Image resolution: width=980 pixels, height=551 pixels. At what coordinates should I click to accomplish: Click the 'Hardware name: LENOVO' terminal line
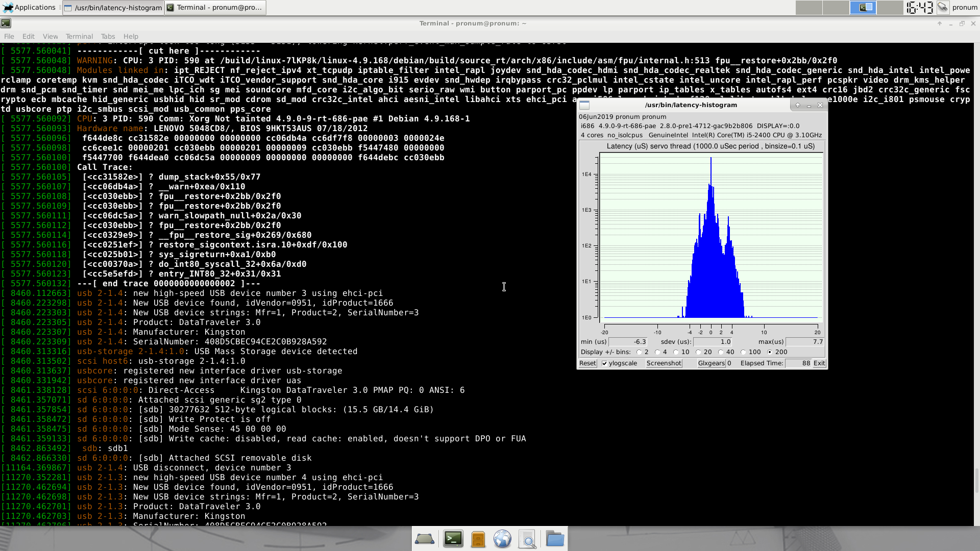(222, 129)
